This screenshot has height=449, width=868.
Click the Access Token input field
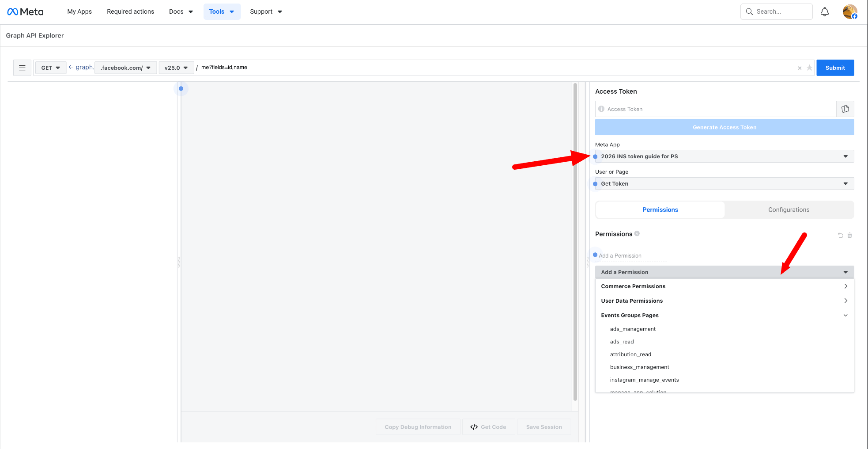[715, 109]
